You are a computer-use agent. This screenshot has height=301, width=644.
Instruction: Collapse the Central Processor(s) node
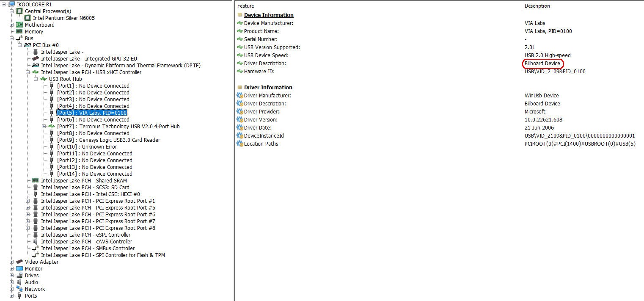[x=12, y=11]
